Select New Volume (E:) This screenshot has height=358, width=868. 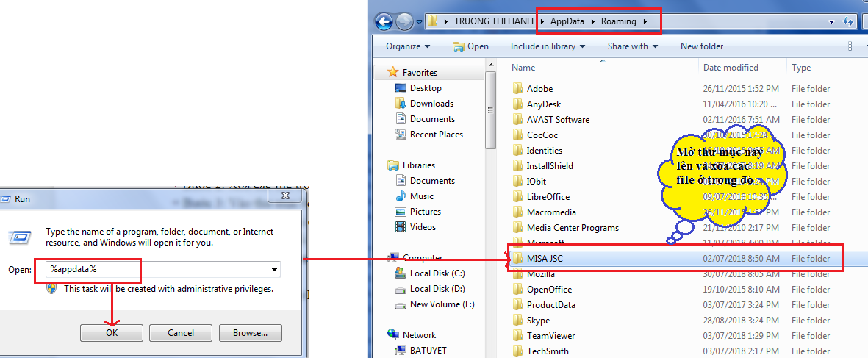(x=442, y=304)
